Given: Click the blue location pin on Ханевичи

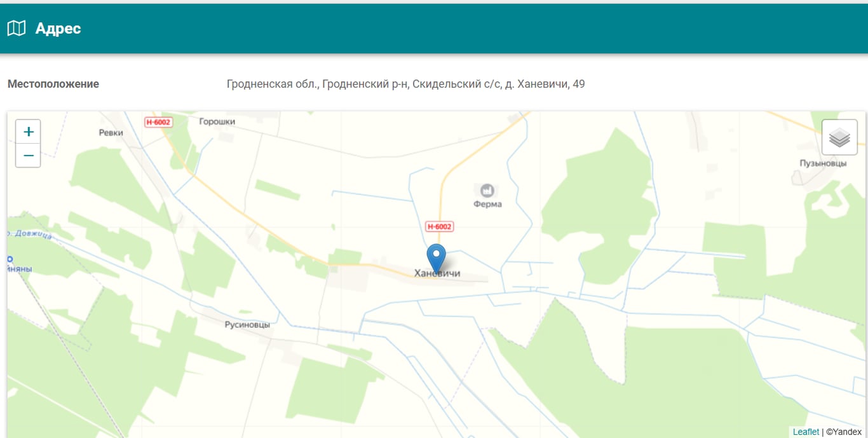Looking at the screenshot, I should tap(437, 258).
